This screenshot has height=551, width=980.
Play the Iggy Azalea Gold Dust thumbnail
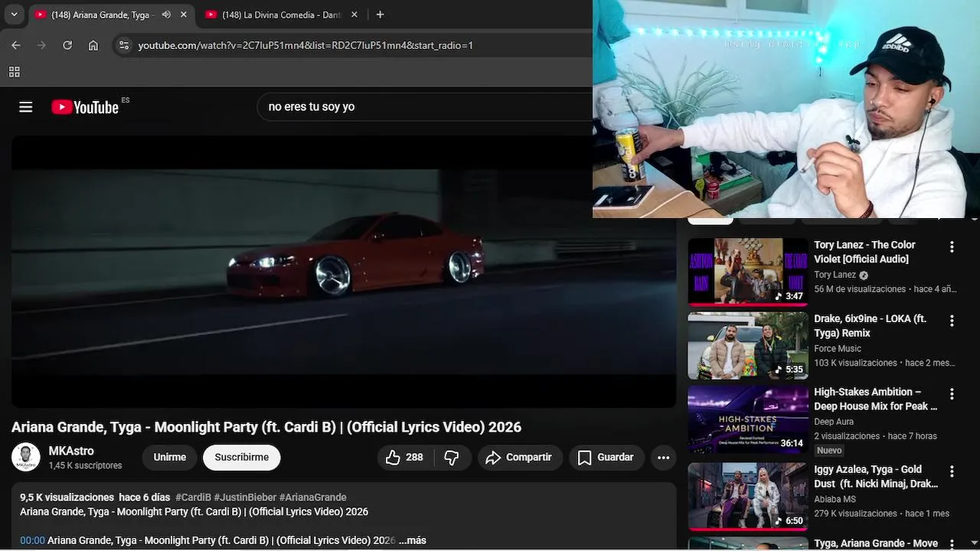click(748, 497)
